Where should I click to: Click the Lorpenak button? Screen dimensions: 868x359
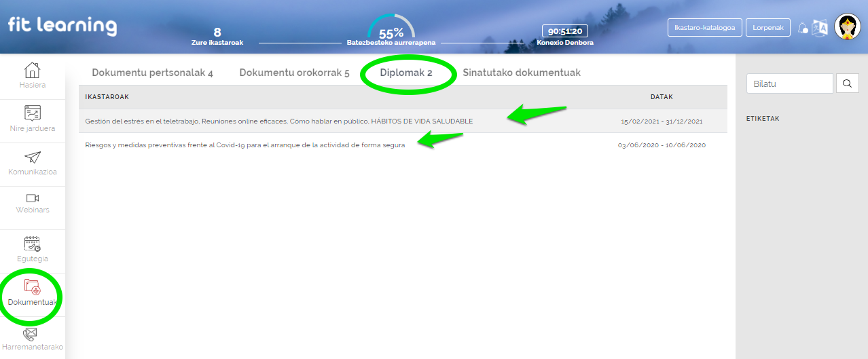point(768,28)
